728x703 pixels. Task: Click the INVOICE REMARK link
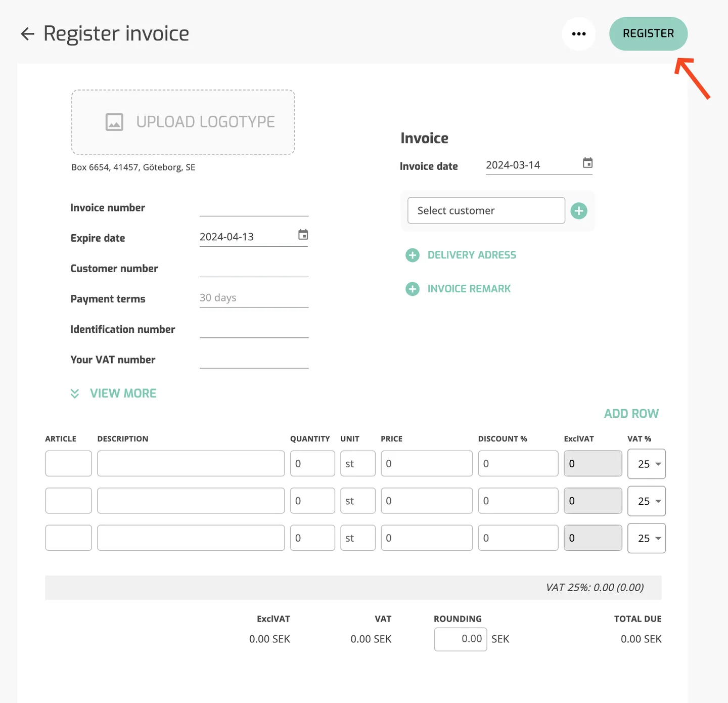[469, 289]
